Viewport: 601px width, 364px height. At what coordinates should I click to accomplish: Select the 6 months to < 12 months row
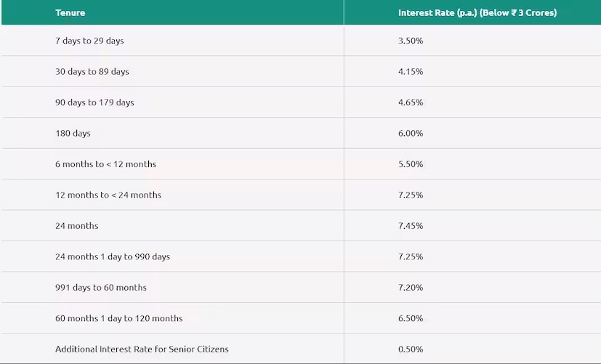point(105,164)
